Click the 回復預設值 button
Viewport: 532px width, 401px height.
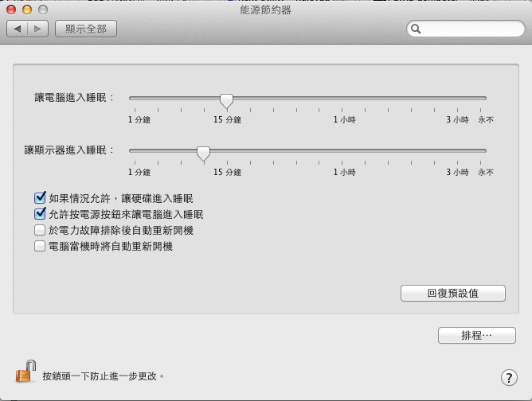tap(453, 294)
